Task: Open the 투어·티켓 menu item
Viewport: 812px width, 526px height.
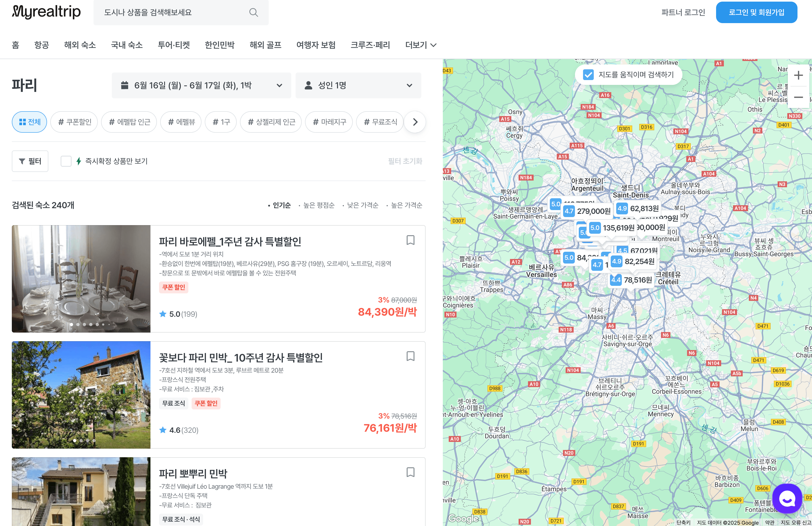Action: coord(174,45)
